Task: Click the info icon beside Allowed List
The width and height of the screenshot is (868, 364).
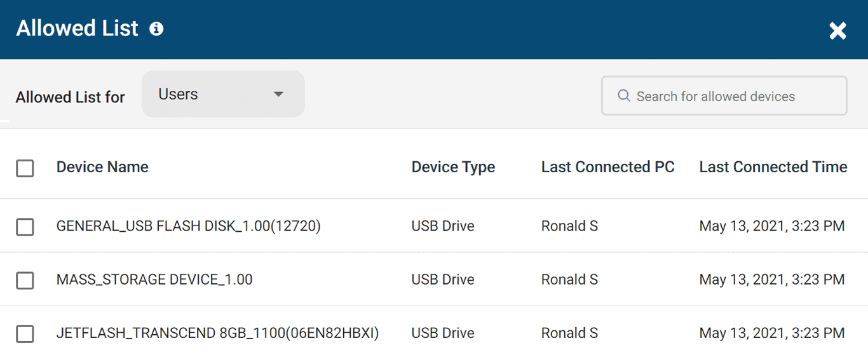Action: (156, 29)
